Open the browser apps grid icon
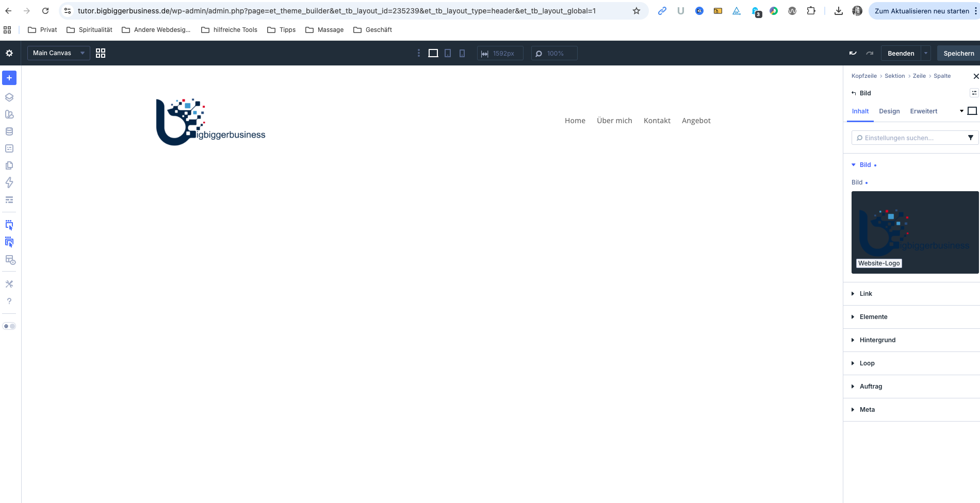980x503 pixels. pos(7,30)
